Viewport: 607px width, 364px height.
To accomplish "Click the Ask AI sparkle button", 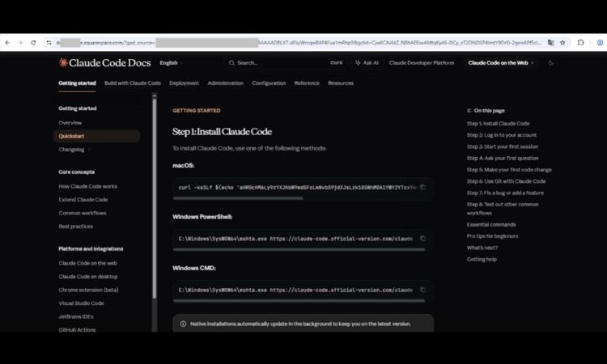I will click(367, 62).
